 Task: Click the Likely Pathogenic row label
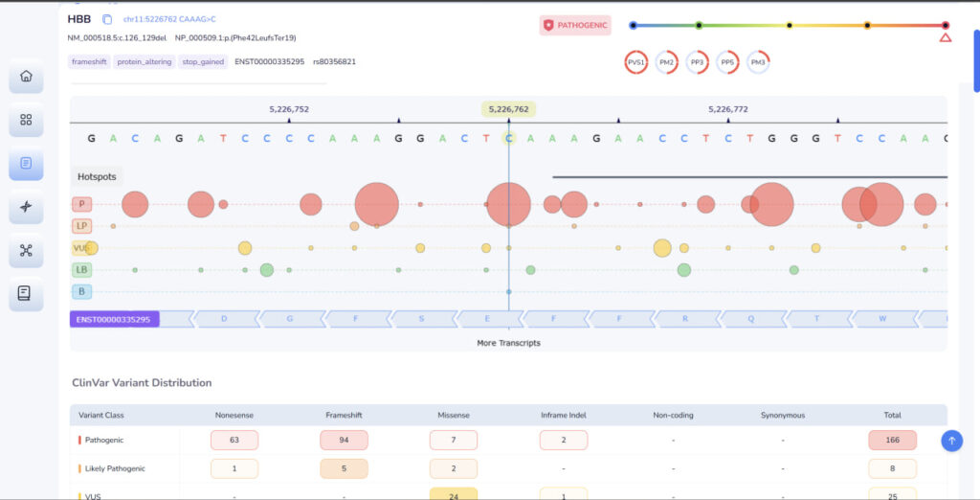pos(115,468)
